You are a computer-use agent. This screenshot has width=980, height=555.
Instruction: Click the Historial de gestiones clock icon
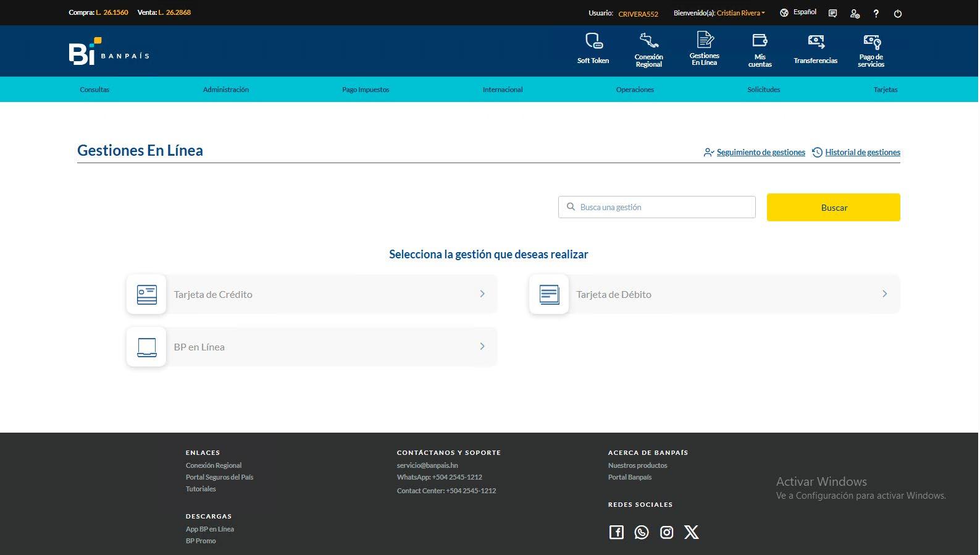point(817,152)
